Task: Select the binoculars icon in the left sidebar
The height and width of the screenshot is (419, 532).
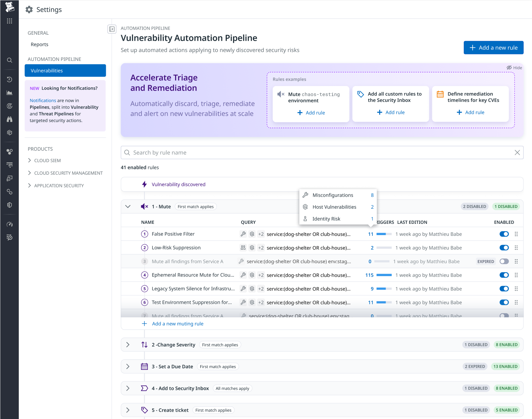Action: (x=9, y=119)
